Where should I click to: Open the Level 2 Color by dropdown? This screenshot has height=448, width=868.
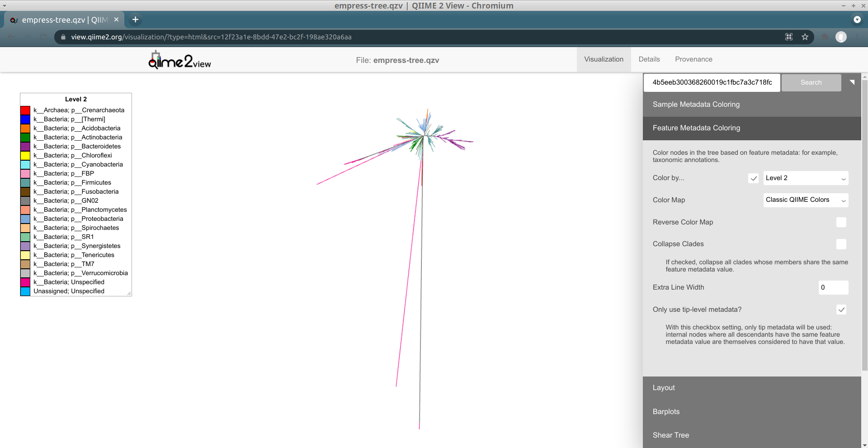click(x=805, y=178)
